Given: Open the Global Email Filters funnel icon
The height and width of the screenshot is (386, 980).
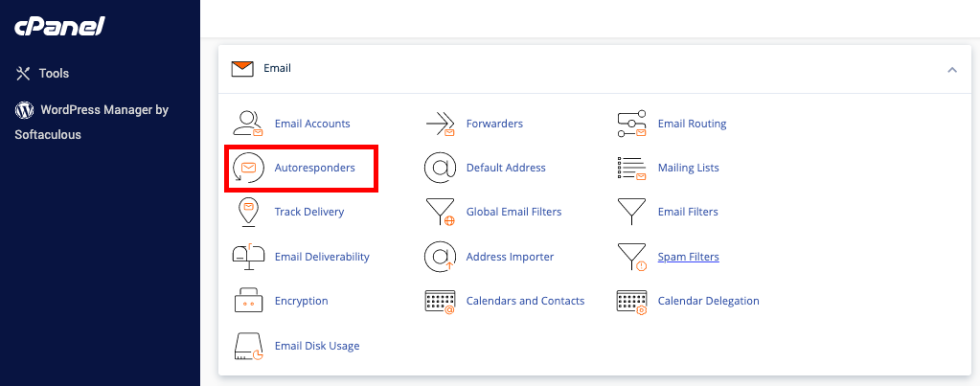Looking at the screenshot, I should [440, 212].
